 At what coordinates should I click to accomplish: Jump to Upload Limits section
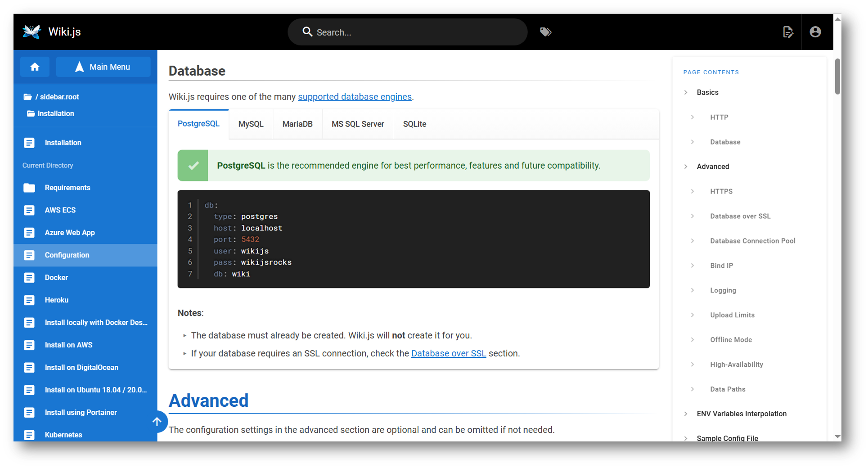point(732,315)
